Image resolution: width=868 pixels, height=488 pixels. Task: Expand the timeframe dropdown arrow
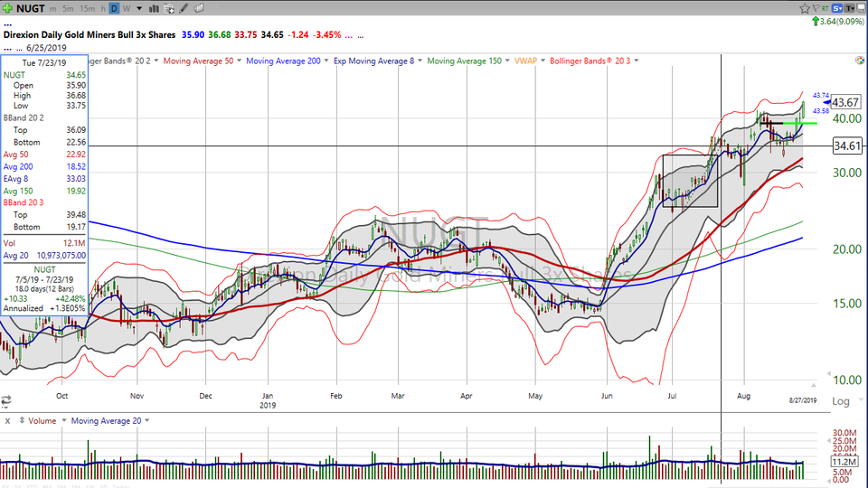pos(139,8)
